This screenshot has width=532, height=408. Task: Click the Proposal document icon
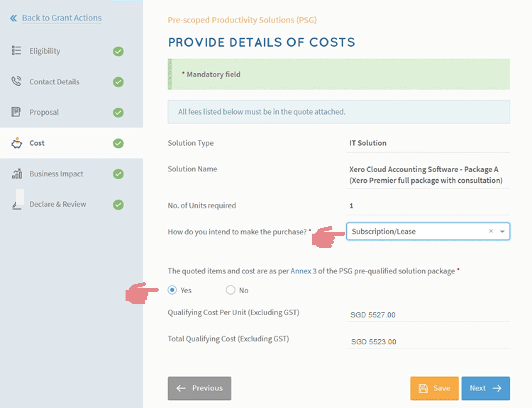[16, 112]
